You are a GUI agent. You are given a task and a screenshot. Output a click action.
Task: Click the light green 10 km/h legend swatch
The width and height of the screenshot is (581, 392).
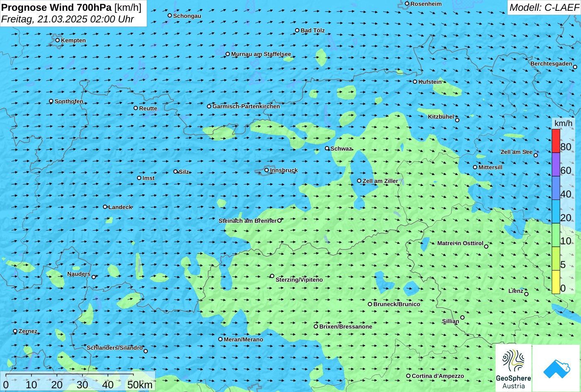(556, 235)
